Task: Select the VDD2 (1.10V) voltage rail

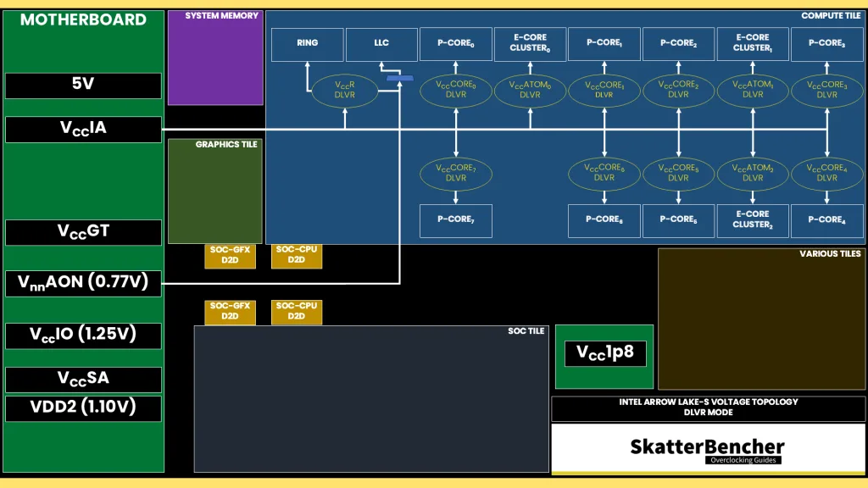Action: pos(83,408)
